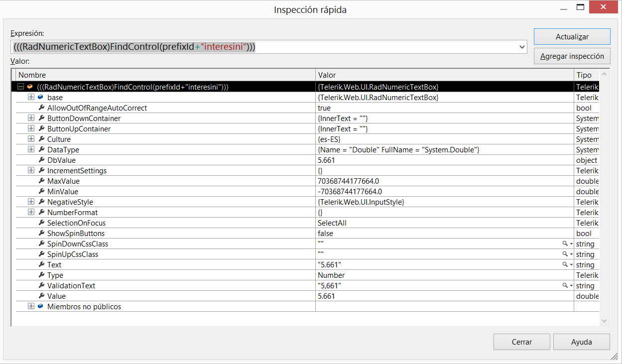Click the orange object icon of root expression
Screen dimensions: 622x364
tap(30, 87)
